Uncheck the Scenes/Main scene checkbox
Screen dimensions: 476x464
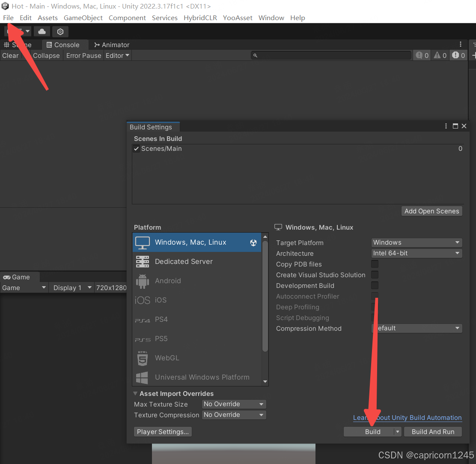(137, 149)
